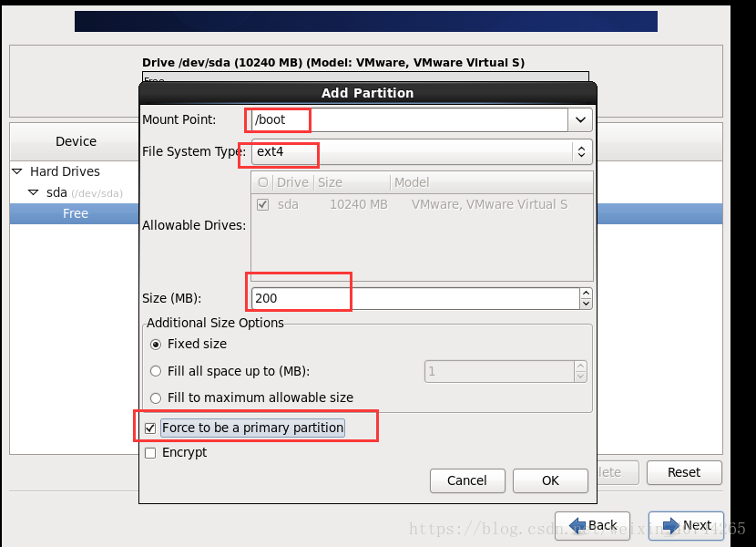Open the Mount Point dropdown arrow
The image size is (756, 547).
[x=580, y=119]
